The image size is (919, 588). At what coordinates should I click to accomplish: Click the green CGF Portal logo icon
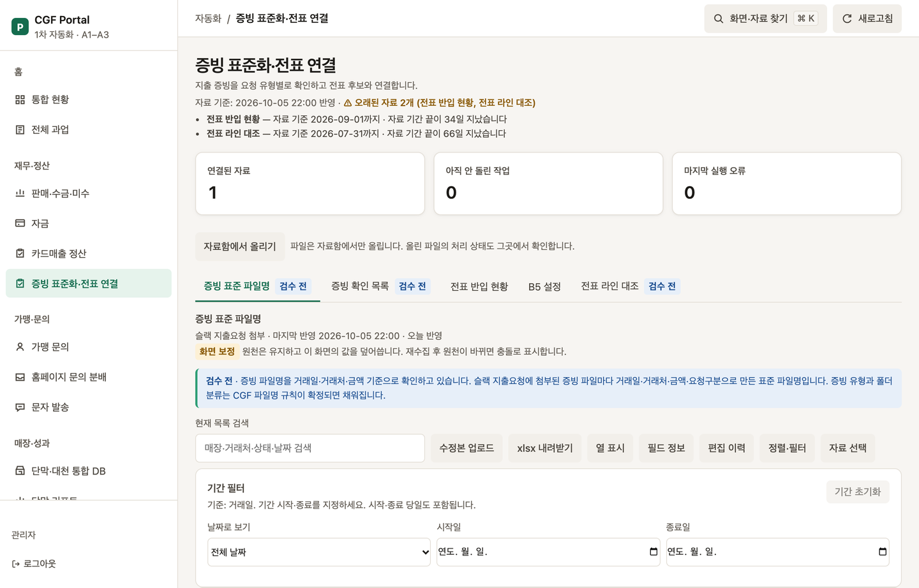(20, 27)
